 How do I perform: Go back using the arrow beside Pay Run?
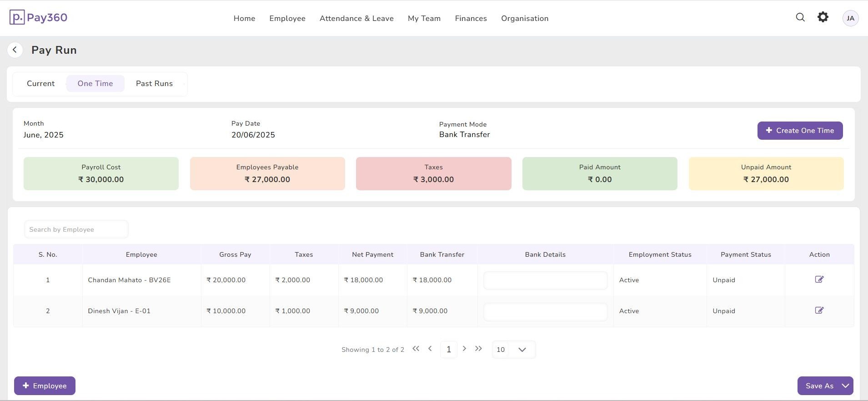click(15, 50)
